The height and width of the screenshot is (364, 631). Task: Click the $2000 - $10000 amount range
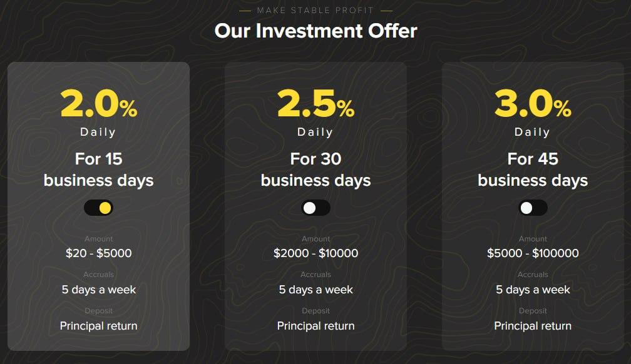click(x=316, y=253)
